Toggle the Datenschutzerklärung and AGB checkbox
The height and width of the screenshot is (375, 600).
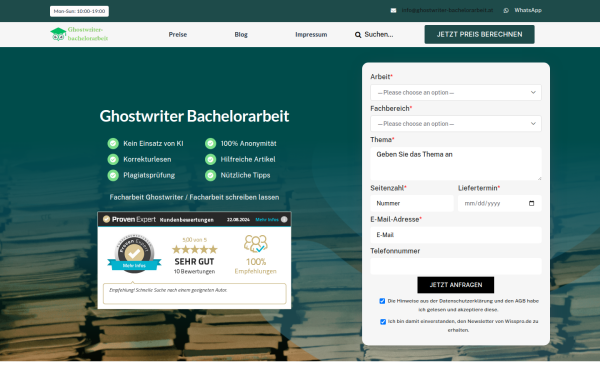382,301
